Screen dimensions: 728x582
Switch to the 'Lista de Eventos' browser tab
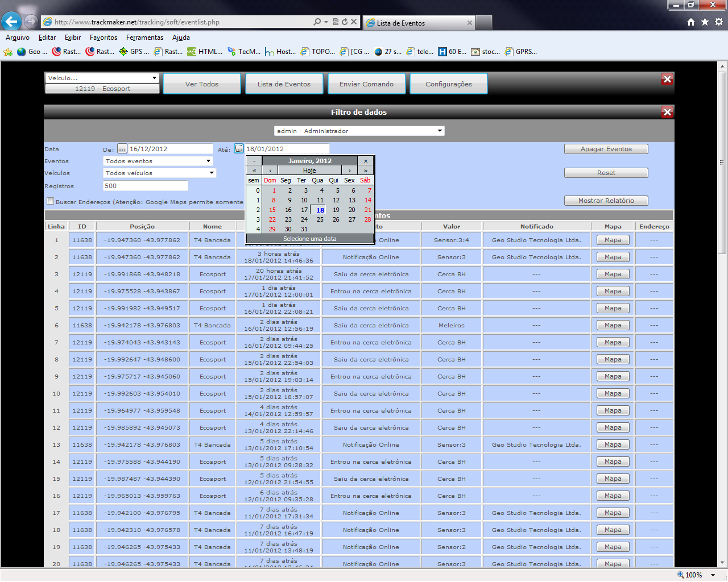pyautogui.click(x=418, y=23)
